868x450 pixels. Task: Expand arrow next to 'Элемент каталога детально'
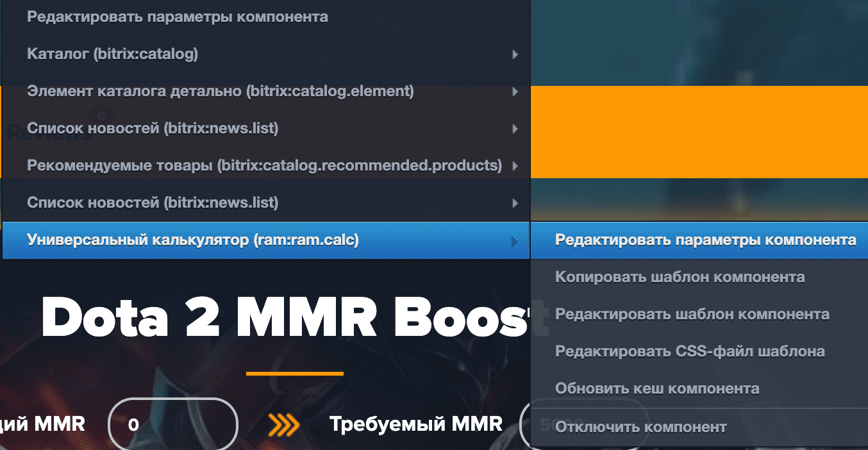tap(515, 92)
